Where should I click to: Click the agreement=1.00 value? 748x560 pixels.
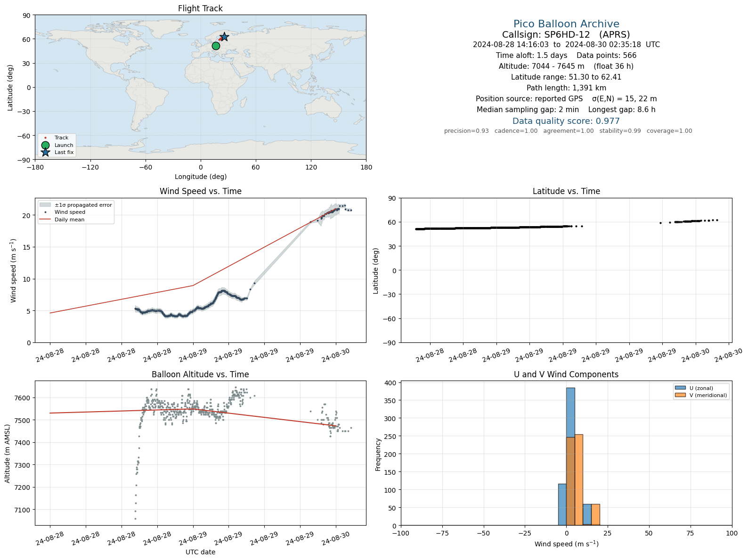pyautogui.click(x=569, y=131)
